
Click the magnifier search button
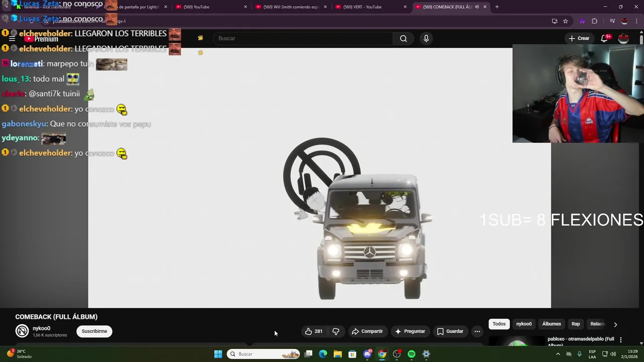[x=404, y=38]
